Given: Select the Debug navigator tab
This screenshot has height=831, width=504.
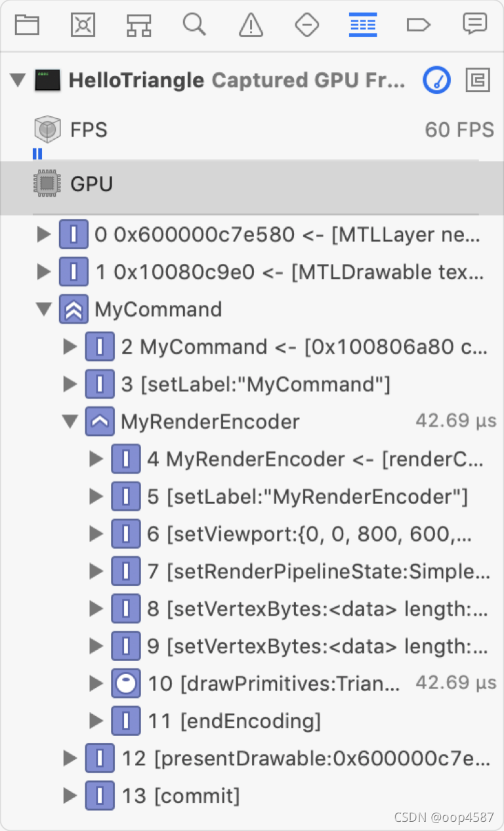Looking at the screenshot, I should tap(362, 25).
